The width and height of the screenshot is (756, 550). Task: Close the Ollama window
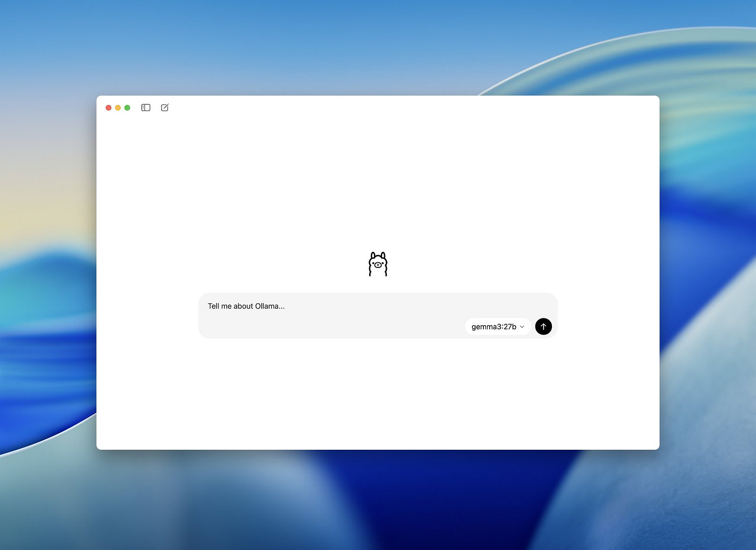(109, 108)
